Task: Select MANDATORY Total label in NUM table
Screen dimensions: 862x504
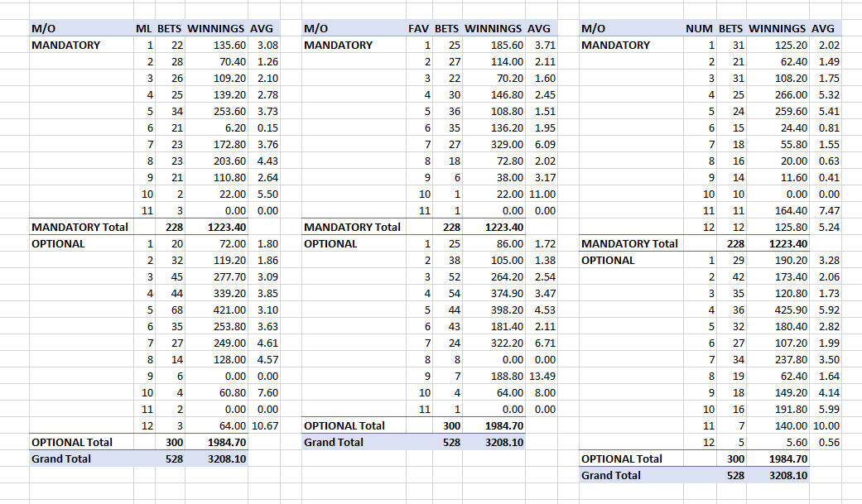Action: click(x=630, y=243)
